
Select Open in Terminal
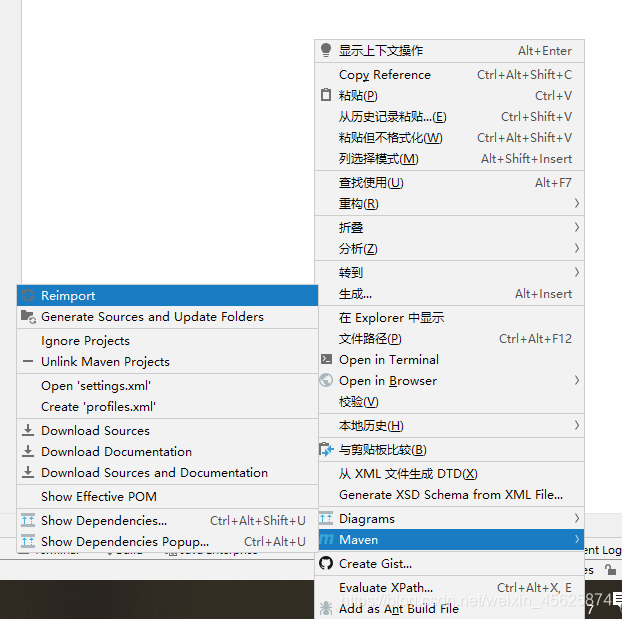tap(449, 359)
